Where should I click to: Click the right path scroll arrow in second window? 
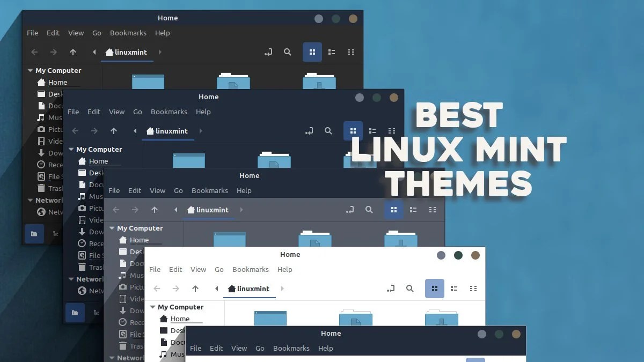(x=201, y=131)
